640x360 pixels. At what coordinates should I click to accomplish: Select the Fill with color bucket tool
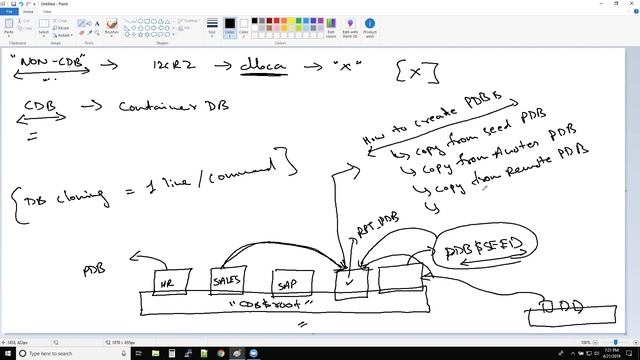pos(89,24)
